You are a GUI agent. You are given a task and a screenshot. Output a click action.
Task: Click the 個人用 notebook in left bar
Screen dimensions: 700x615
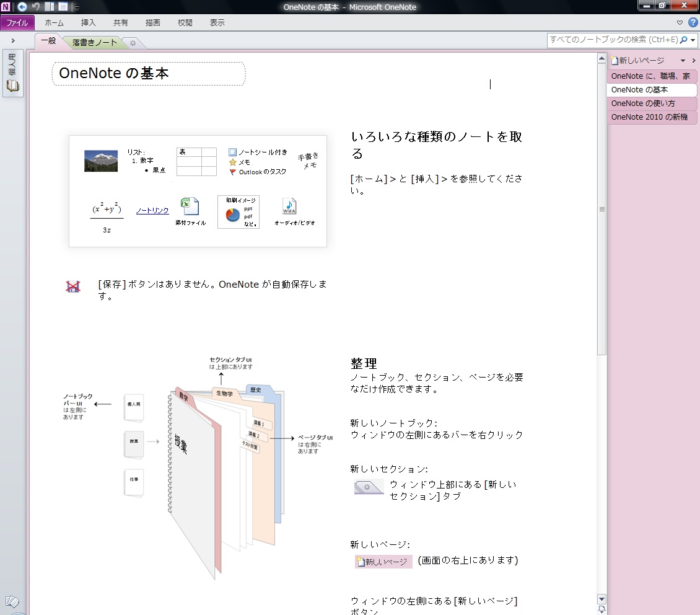12,73
